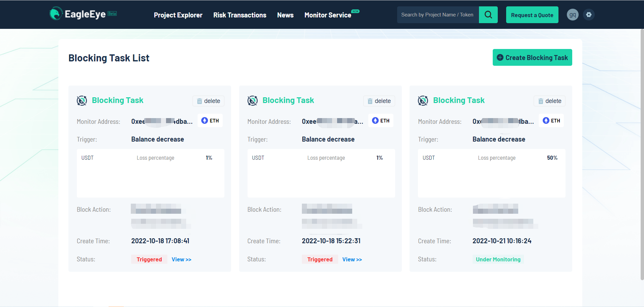Delete the first blocking task
644x307 pixels.
[x=208, y=101]
